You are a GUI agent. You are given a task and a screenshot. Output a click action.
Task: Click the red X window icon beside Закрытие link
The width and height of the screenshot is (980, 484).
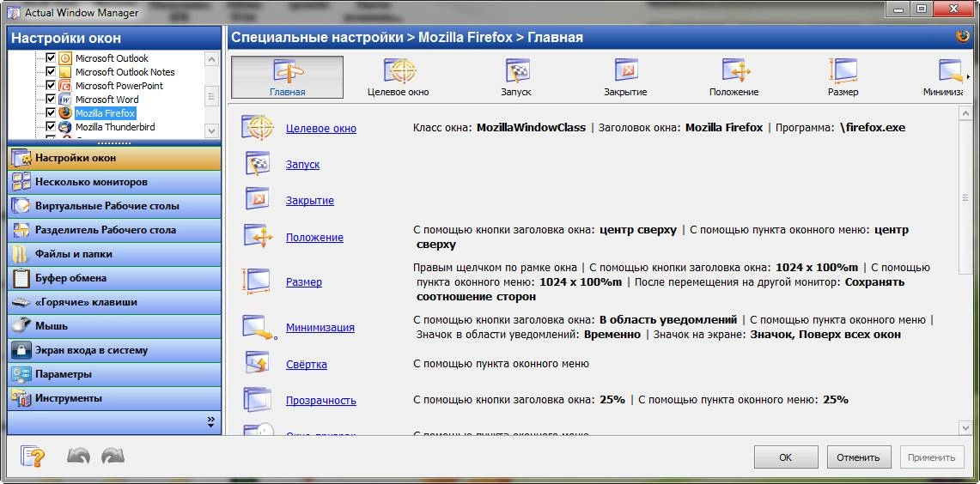tap(257, 200)
